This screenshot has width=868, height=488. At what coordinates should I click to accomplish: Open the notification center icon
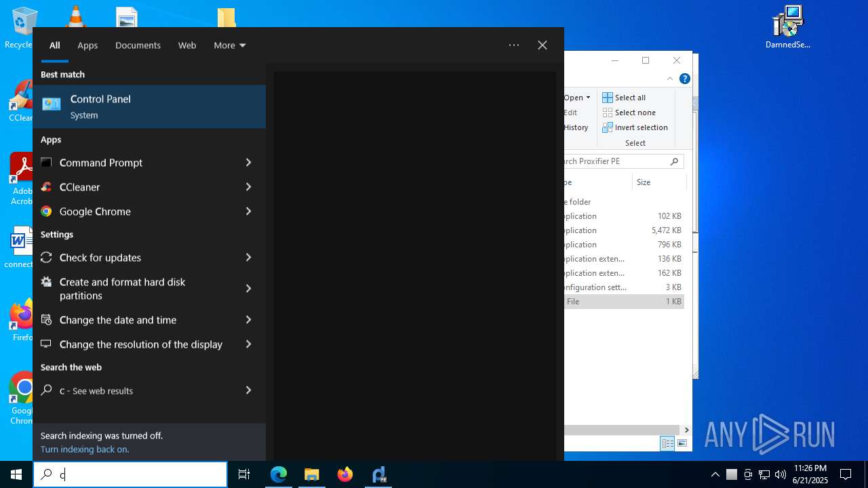tap(846, 474)
